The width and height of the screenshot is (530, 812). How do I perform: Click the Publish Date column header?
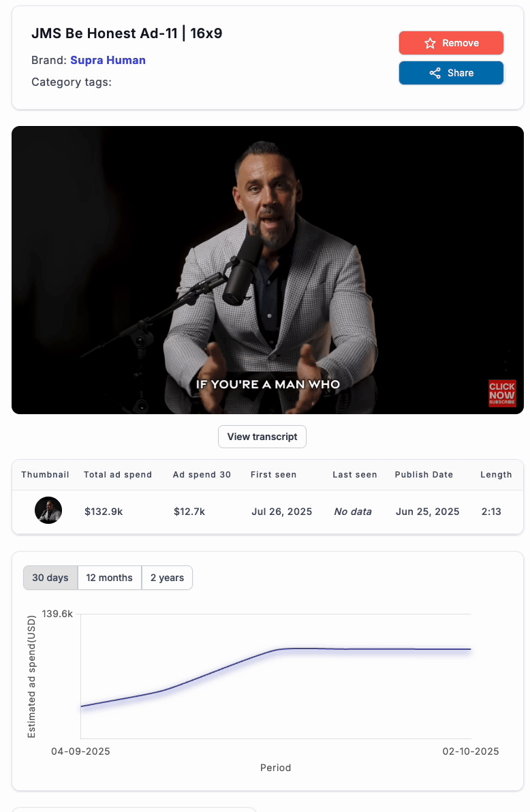424,475
